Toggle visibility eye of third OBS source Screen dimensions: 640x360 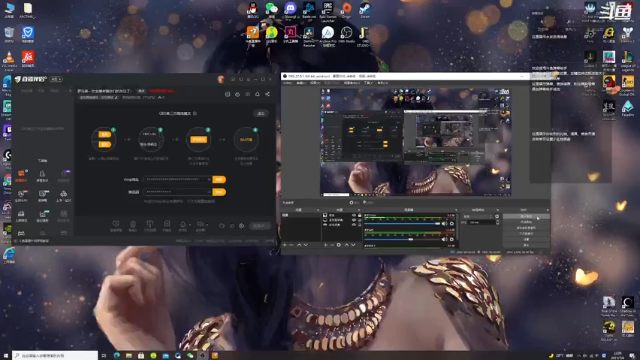[x=354, y=225]
